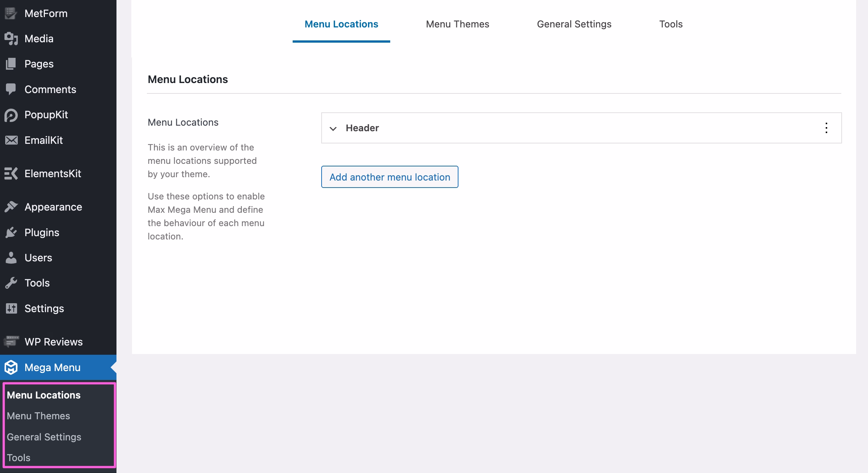
Task: Open Appearance in admin sidebar
Action: point(53,207)
